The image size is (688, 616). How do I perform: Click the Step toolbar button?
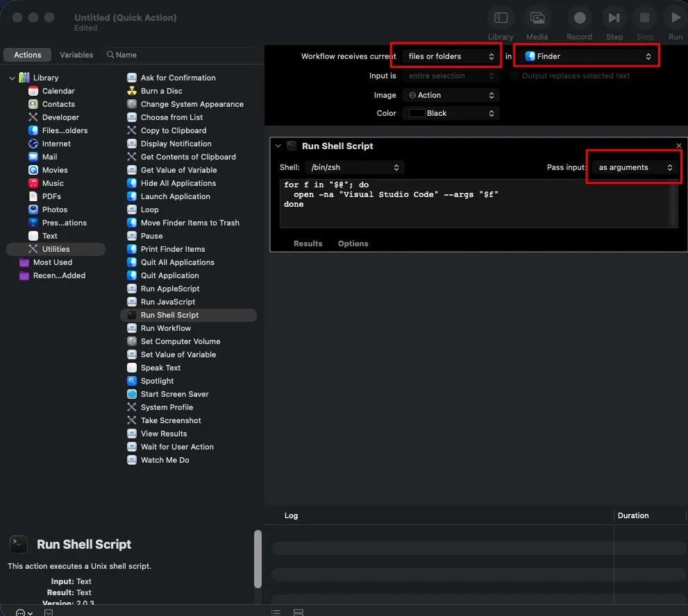click(614, 18)
